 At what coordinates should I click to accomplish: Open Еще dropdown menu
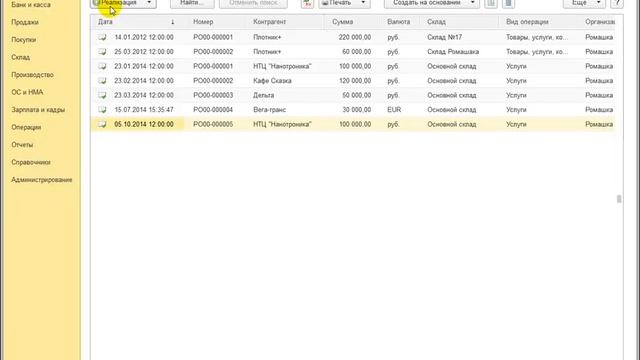point(584,3)
